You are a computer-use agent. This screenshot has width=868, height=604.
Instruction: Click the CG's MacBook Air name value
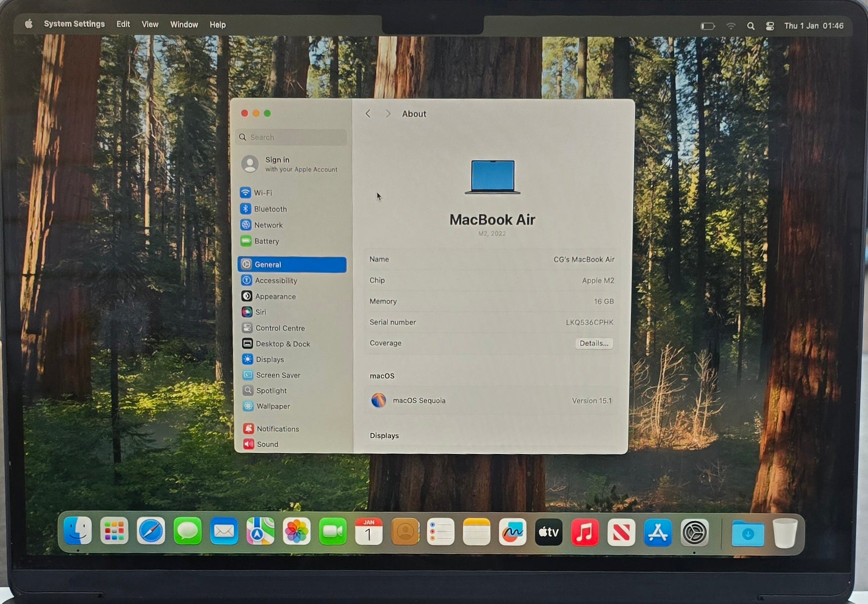(x=584, y=260)
